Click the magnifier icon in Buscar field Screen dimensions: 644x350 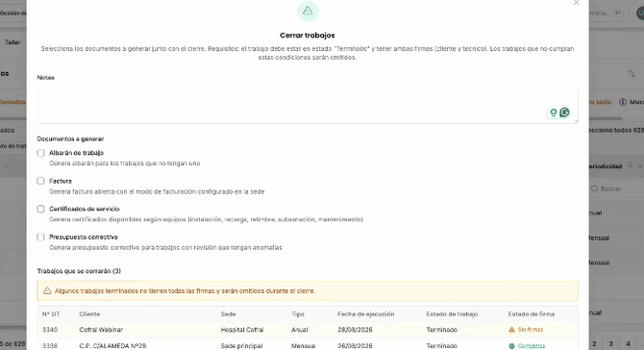pos(594,189)
